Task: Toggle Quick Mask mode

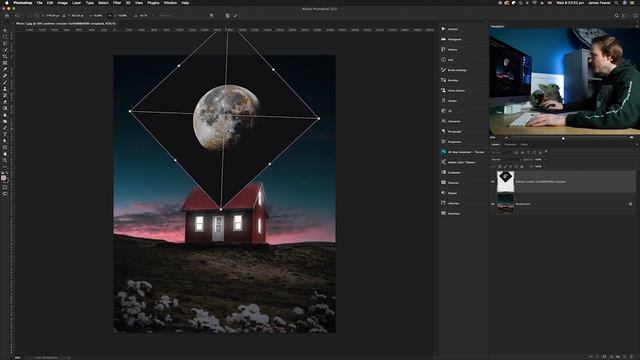Action: (5, 187)
